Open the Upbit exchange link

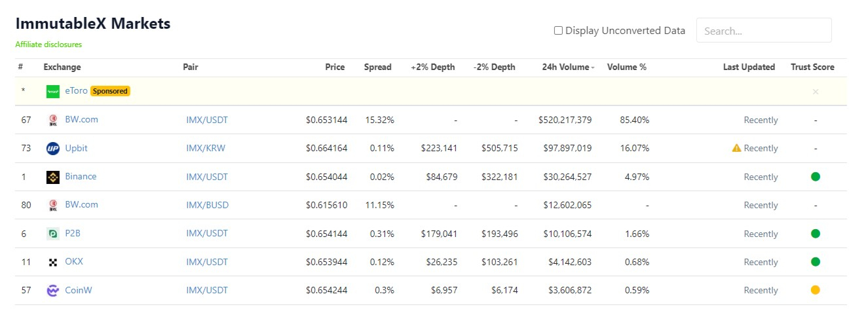click(76, 148)
